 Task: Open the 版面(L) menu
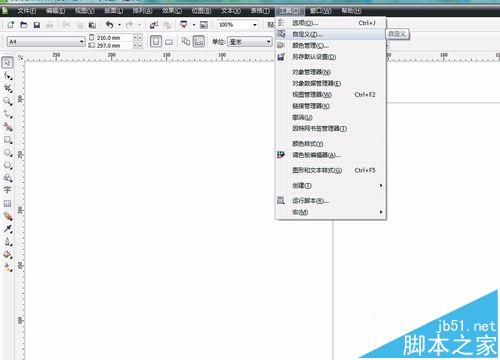(114, 11)
